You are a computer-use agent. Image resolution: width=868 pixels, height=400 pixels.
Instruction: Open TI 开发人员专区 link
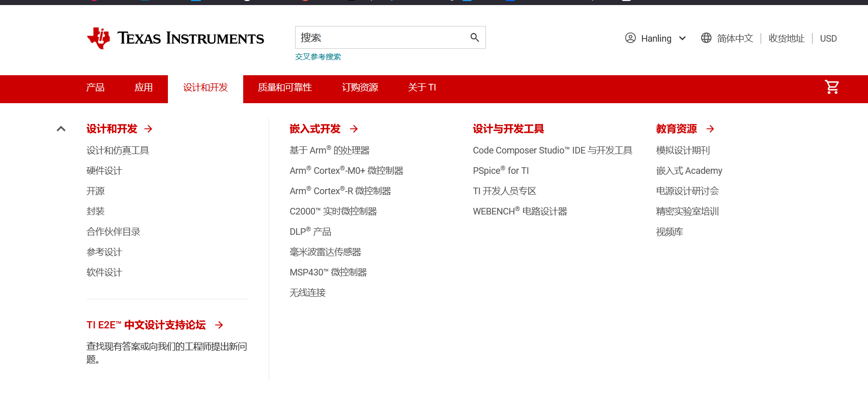click(x=505, y=191)
